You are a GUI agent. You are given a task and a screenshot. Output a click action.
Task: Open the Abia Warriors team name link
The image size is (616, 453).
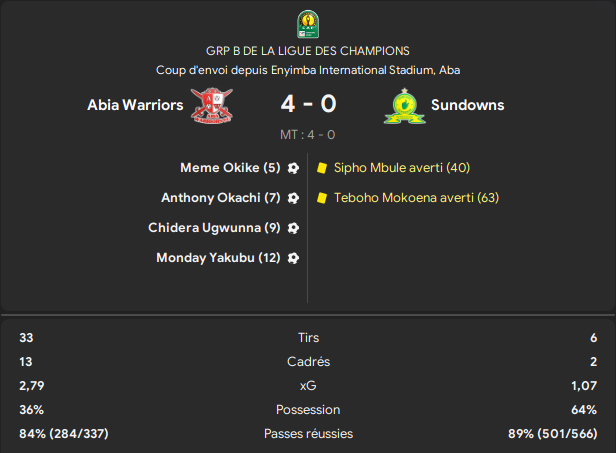(x=135, y=105)
